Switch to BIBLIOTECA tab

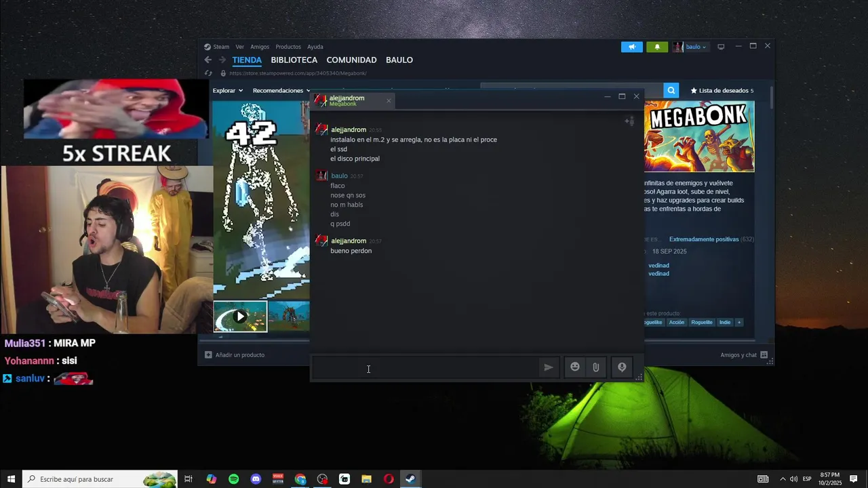pos(294,60)
